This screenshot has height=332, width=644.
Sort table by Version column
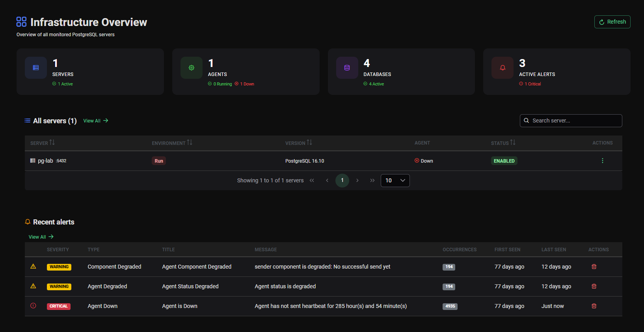pos(299,143)
